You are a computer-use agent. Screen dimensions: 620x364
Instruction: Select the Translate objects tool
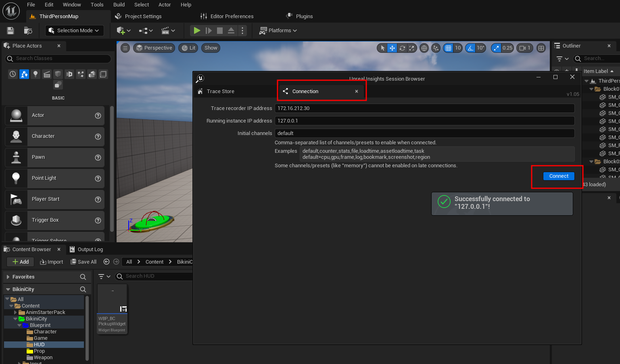(392, 48)
